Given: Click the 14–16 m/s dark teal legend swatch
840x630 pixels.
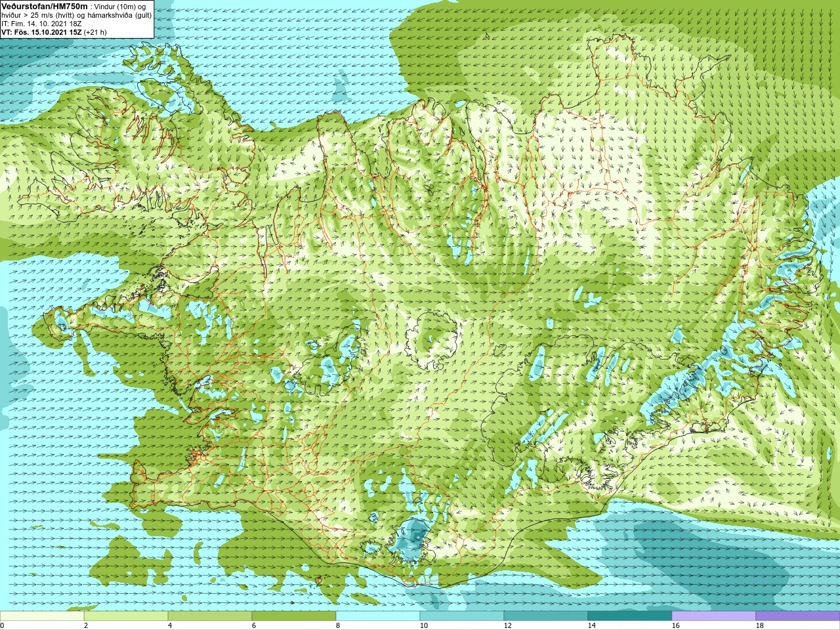Looking at the screenshot, I should coord(630,616).
